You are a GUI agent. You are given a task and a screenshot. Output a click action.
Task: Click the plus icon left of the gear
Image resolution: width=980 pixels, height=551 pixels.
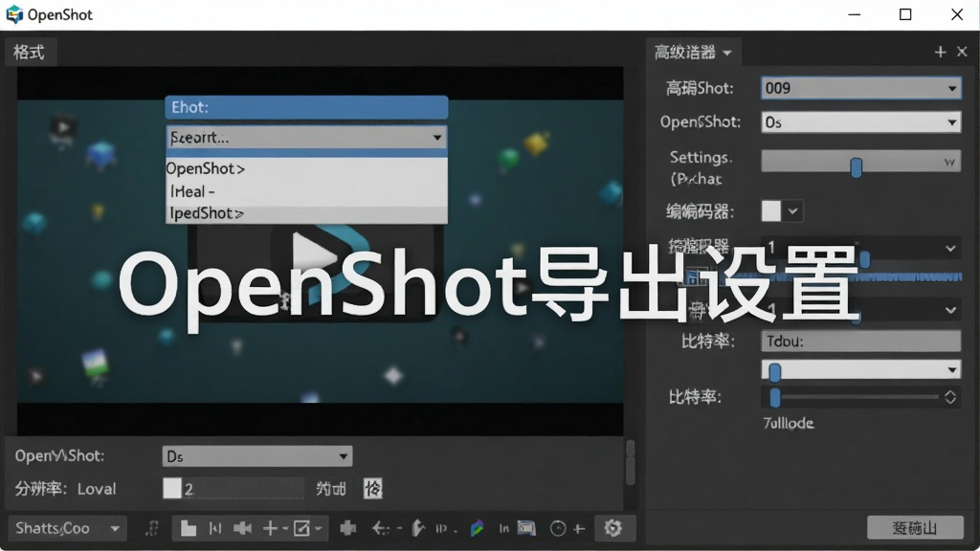pos(579,528)
